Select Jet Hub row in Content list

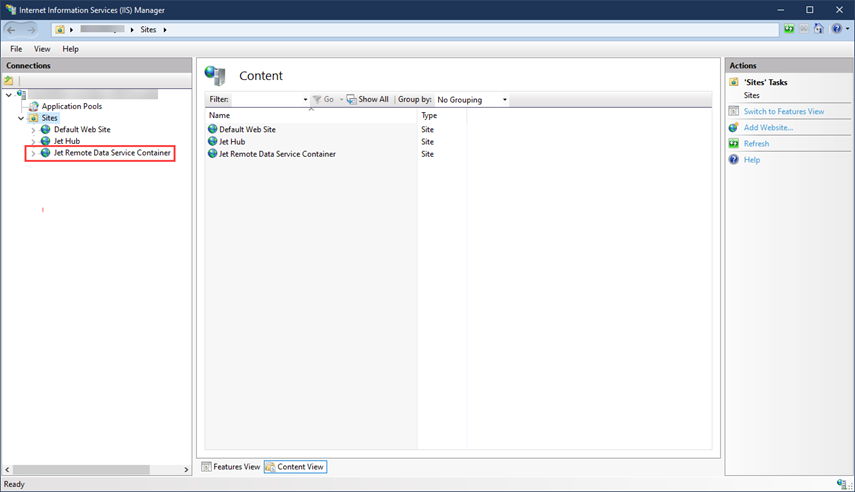(311, 141)
